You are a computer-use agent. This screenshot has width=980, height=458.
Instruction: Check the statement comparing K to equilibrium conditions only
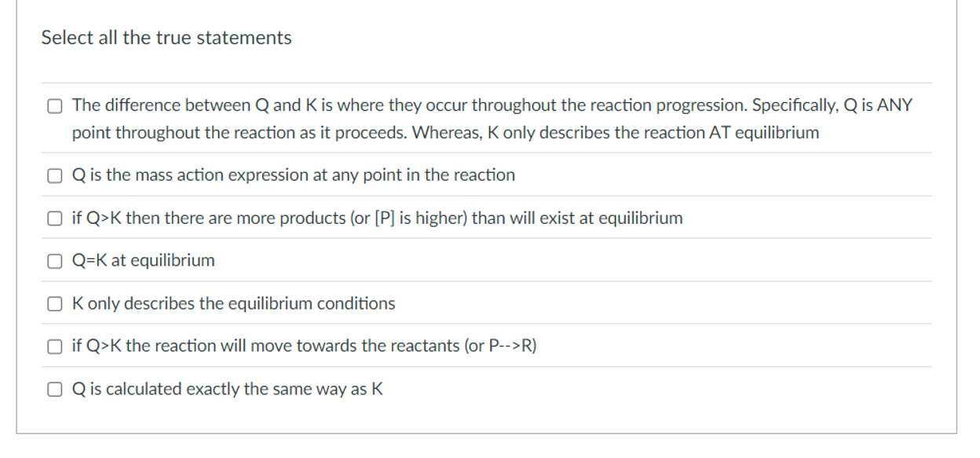[x=53, y=303]
